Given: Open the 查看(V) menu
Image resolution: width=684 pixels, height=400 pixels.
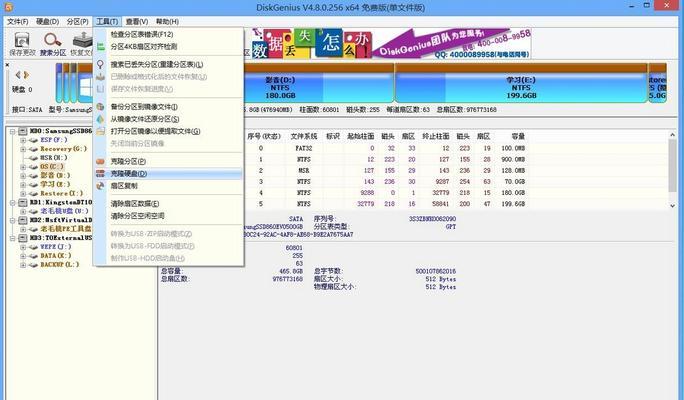Looking at the screenshot, I should pyautogui.click(x=137, y=21).
